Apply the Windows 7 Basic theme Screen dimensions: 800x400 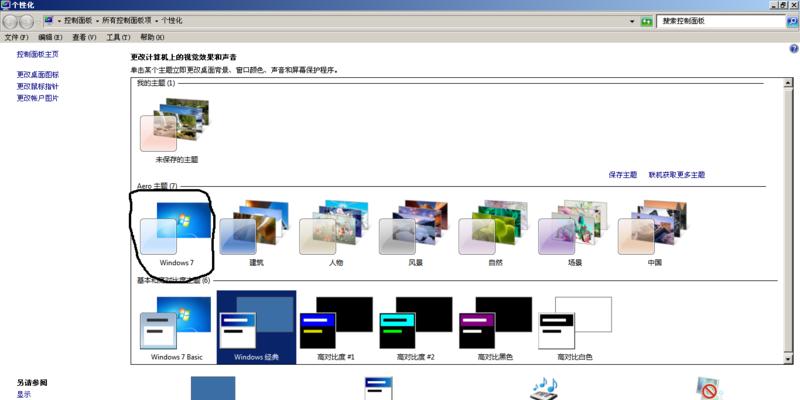(177, 329)
